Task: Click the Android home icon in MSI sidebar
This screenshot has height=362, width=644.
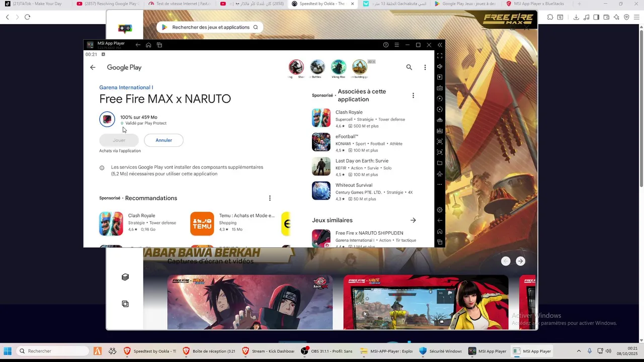Action: [440, 231]
